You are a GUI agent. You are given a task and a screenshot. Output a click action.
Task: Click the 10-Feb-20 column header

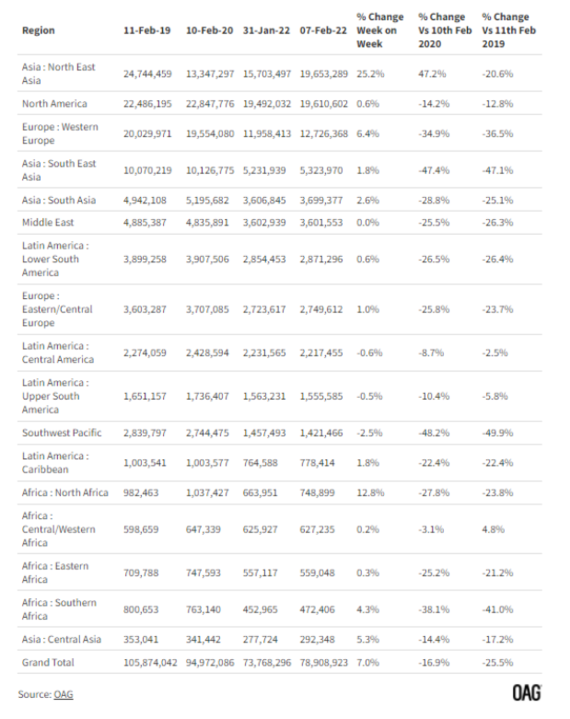[x=210, y=30]
